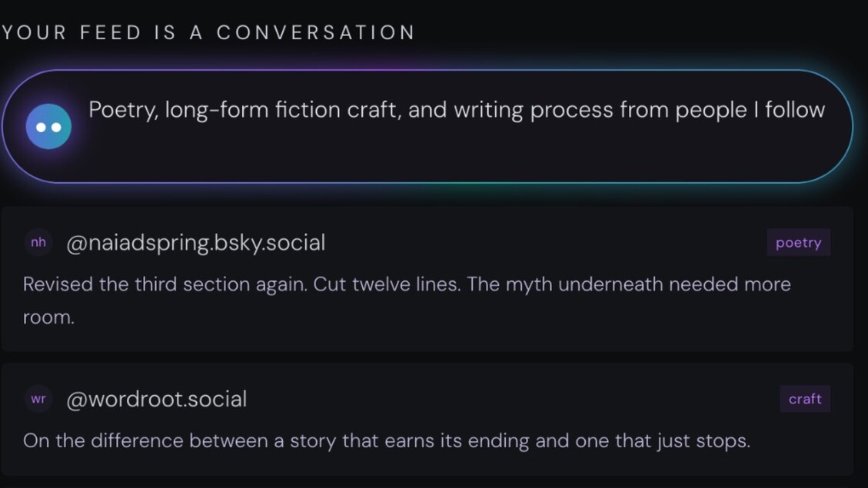Viewport: 868px width, 488px height.
Task: Toggle the craft tag on wordroot's post
Action: 805,399
